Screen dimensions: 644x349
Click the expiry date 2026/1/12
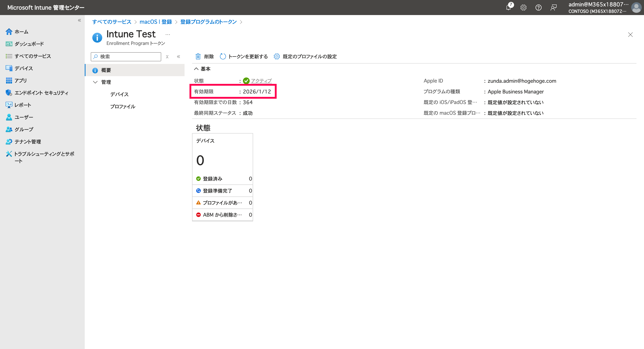257,92
